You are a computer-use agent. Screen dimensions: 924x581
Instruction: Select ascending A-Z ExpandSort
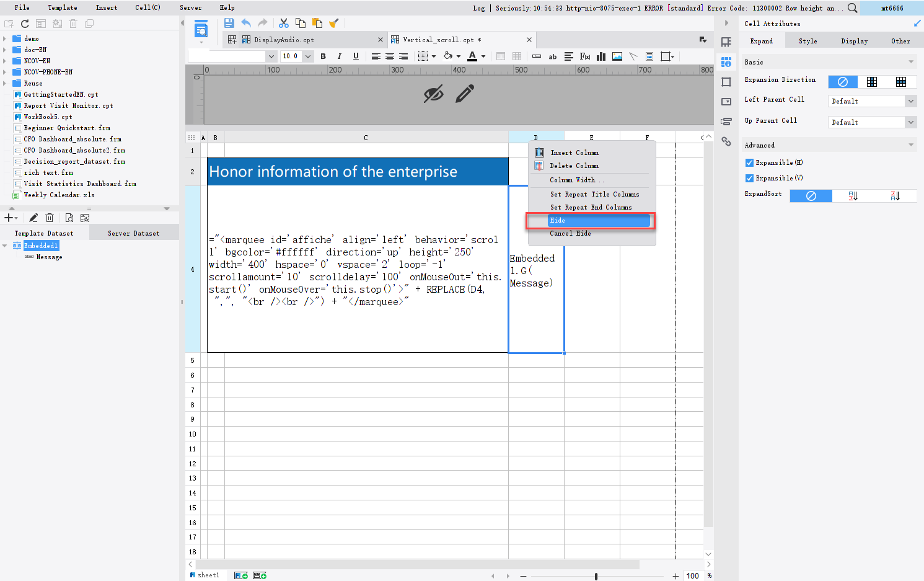853,196
